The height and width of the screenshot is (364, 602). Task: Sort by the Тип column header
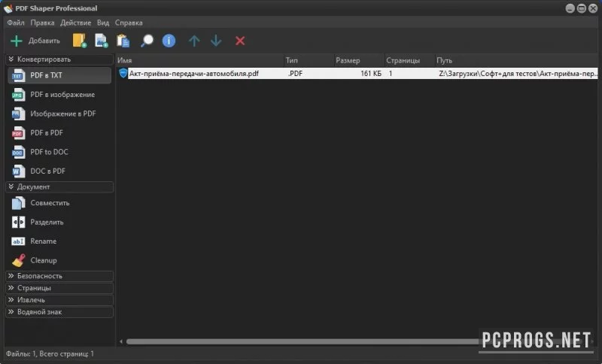[309, 60]
